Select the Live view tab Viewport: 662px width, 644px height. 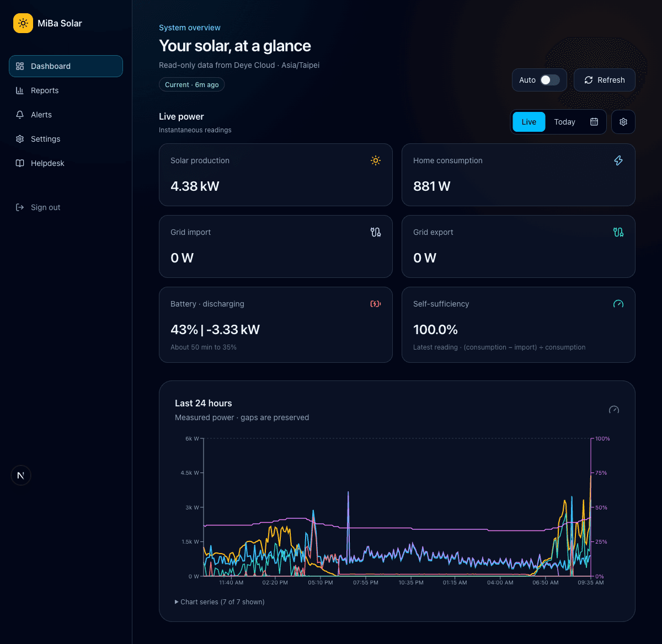coord(529,122)
